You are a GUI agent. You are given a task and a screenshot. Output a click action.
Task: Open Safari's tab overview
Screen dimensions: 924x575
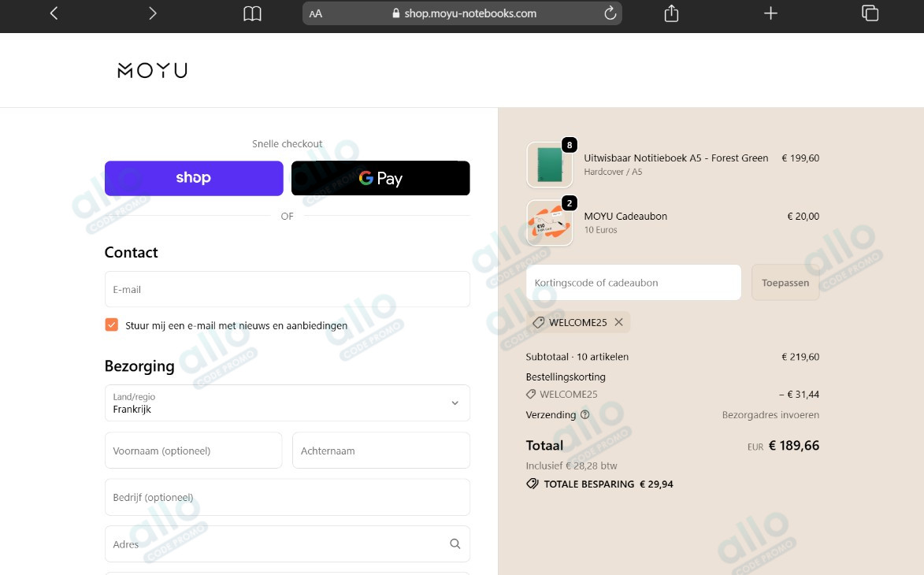coord(870,13)
